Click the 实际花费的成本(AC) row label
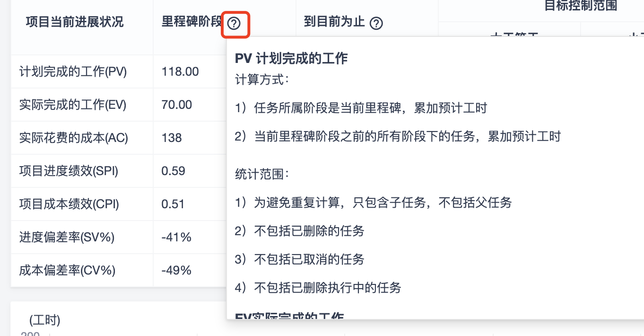 click(x=74, y=138)
